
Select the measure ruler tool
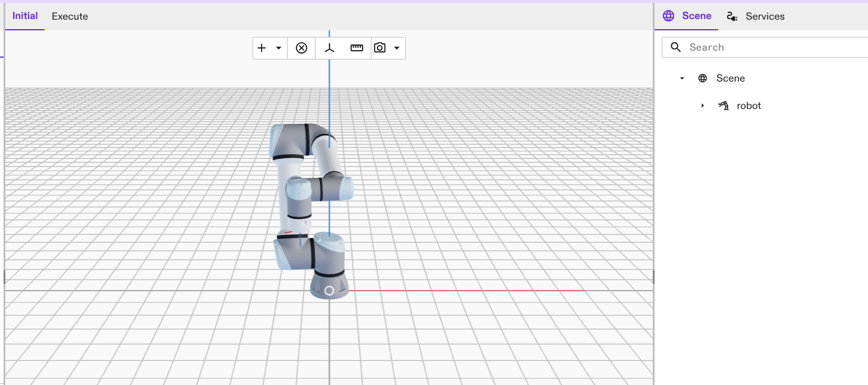(x=356, y=48)
